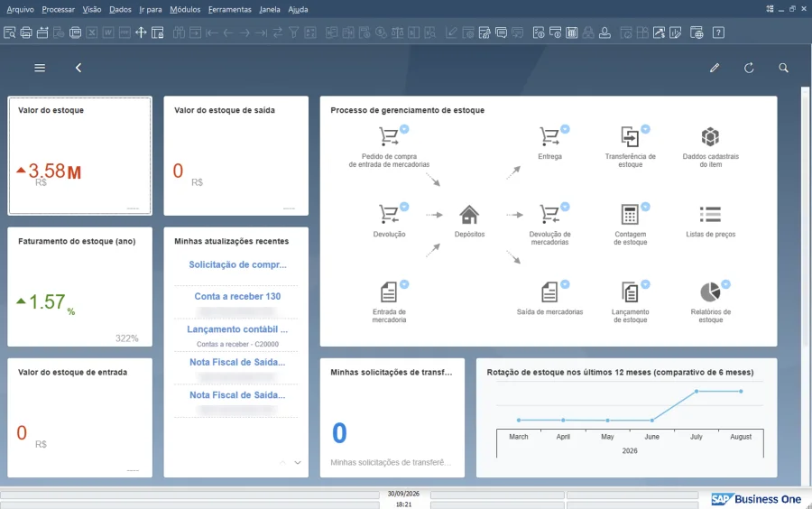Click the four-arrow move icon in toolbar
Viewport: 812px width, 509px height.
tap(141, 32)
